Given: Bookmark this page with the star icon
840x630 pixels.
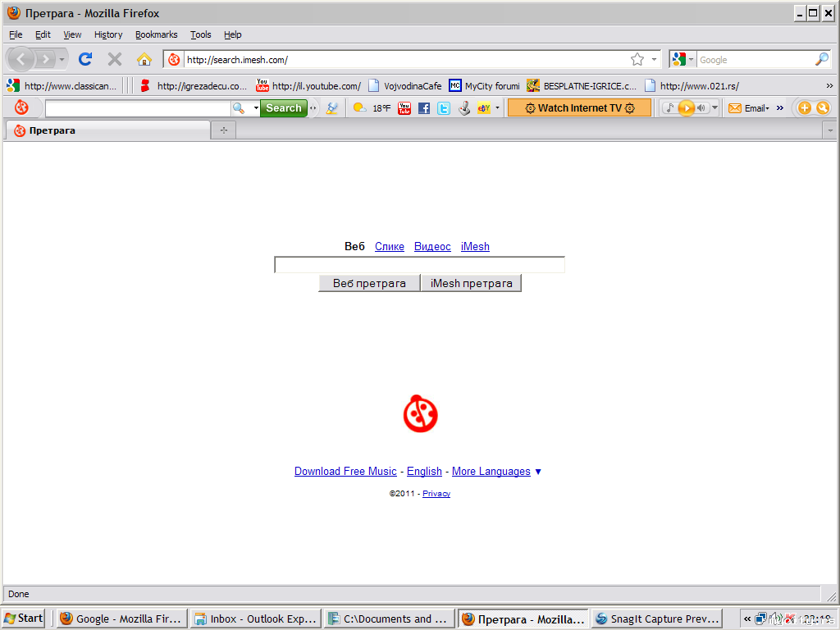Looking at the screenshot, I should tap(637, 59).
